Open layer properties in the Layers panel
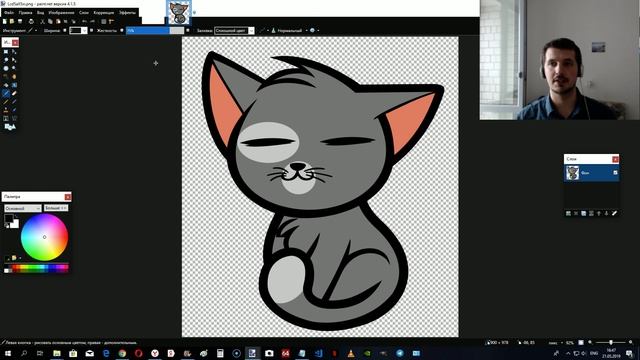The image size is (640, 360). pyautogui.click(x=614, y=213)
